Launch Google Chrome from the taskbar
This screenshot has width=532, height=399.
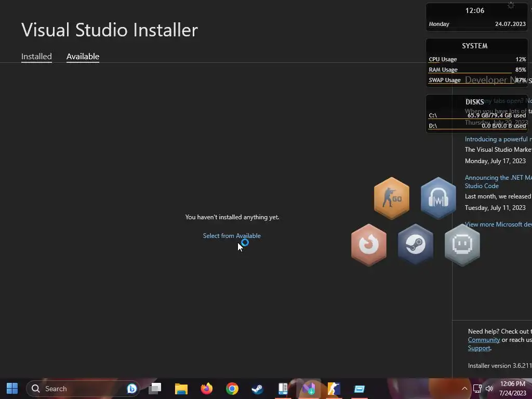(x=232, y=389)
